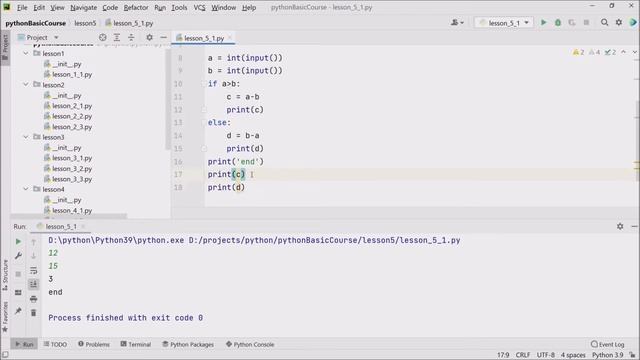Viewport: 640px width, 360px height.
Task: Open the TODO tool window
Action: coord(55,344)
